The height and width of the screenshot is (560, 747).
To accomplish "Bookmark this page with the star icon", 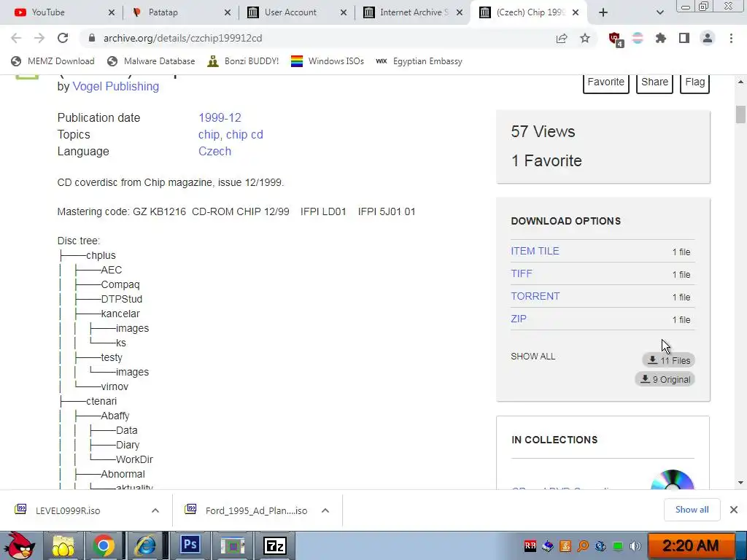I will click(x=585, y=38).
